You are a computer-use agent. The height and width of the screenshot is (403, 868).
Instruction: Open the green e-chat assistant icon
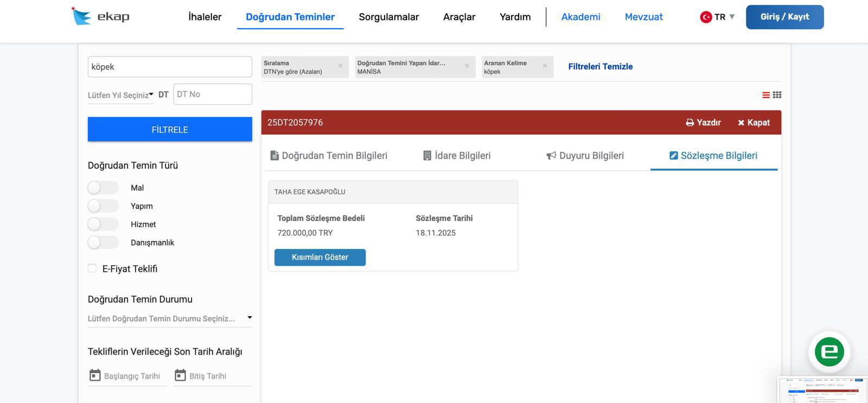click(x=829, y=351)
